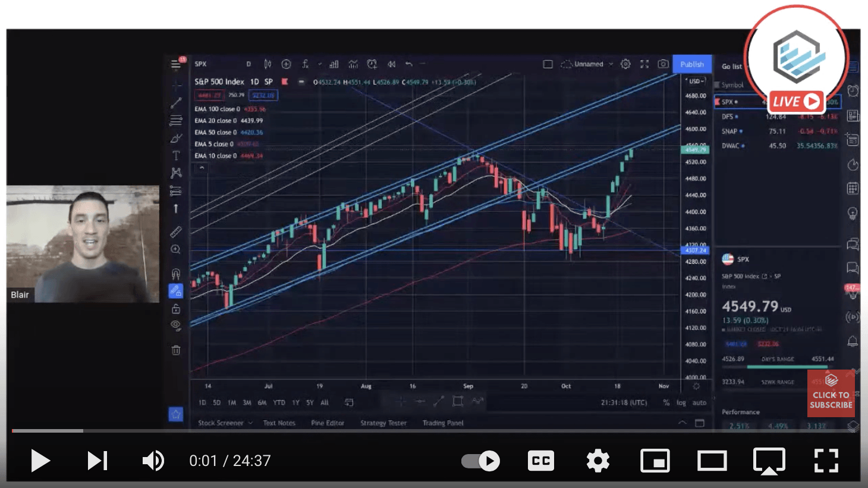Turn on closed captions
The height and width of the screenshot is (488, 868).
[540, 461]
